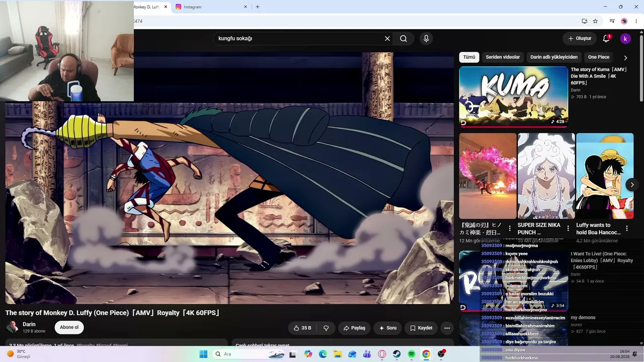Bookmark this page with the star
This screenshot has width=644, height=362.
click(595, 21)
